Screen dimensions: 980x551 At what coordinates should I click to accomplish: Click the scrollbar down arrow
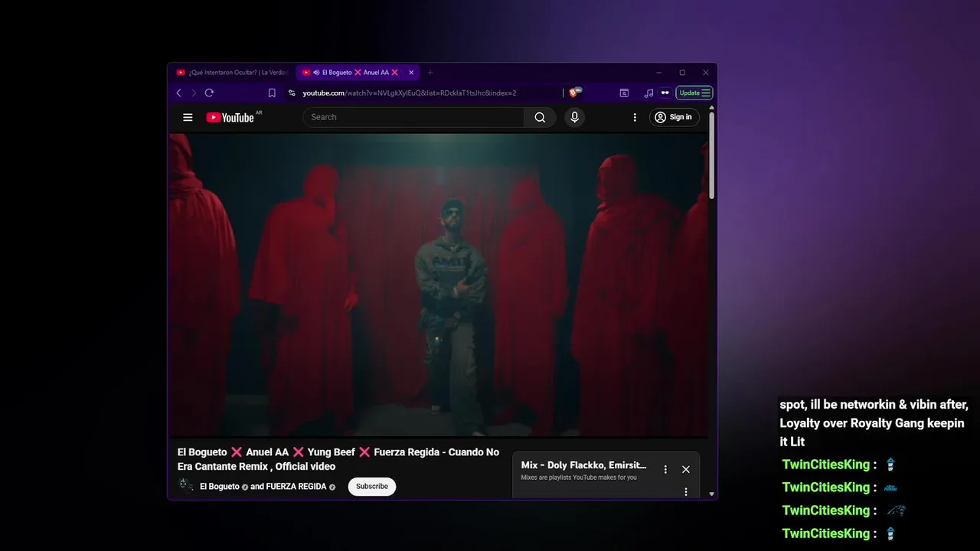[711, 494]
